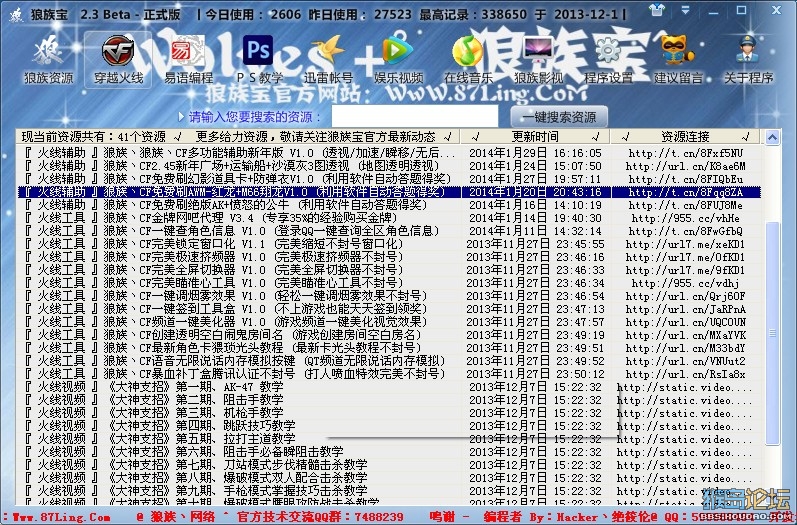Click the resource count column header
This screenshot has height=525, width=797.
(x=237, y=137)
